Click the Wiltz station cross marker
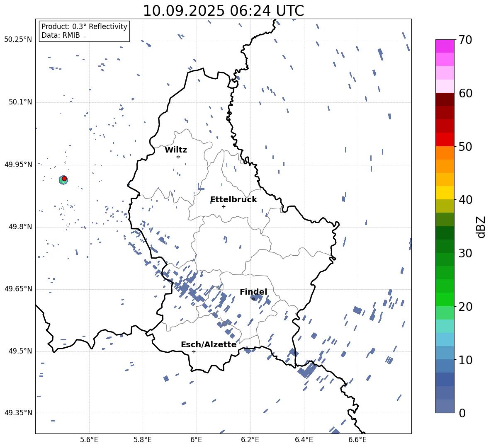This screenshot has width=491, height=448. tap(178, 157)
